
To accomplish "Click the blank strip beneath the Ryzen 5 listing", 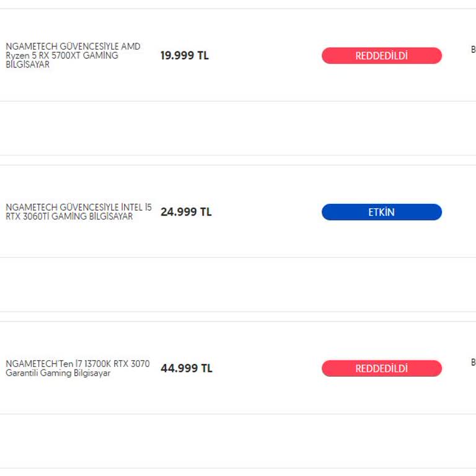I will coord(238,128).
